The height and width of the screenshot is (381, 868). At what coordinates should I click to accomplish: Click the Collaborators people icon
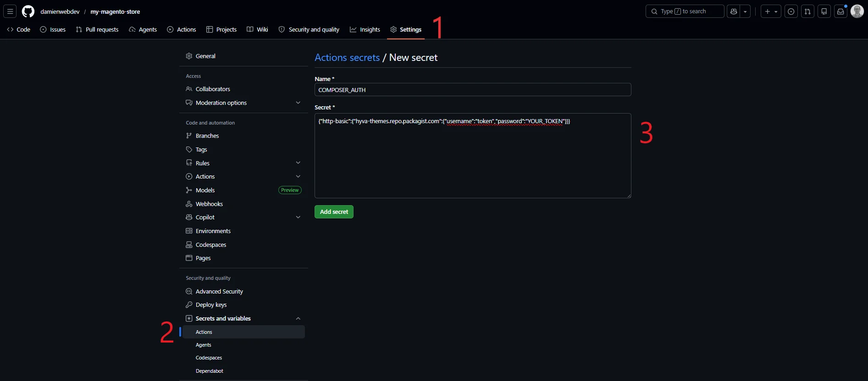(x=189, y=89)
